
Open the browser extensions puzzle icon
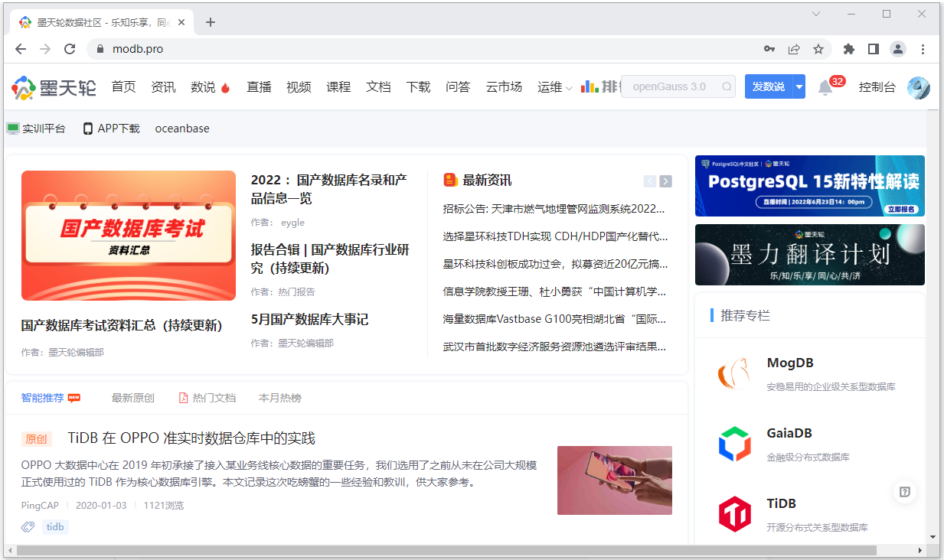849,49
